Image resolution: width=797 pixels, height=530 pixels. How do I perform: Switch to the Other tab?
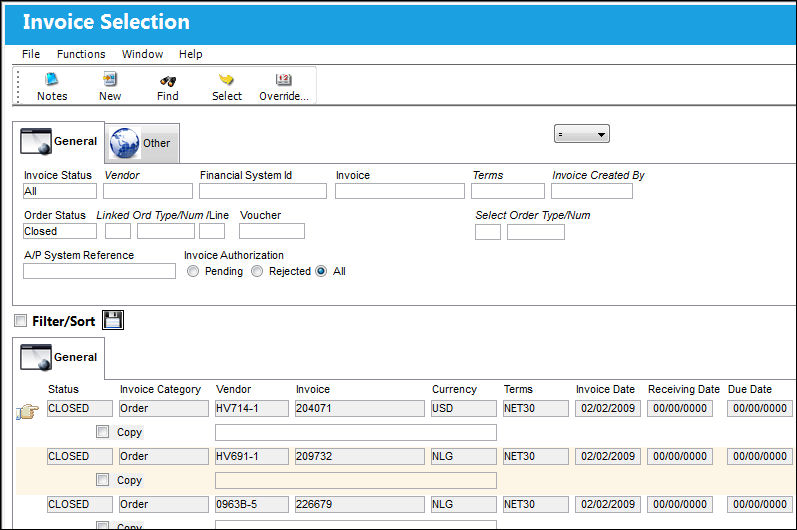pyautogui.click(x=142, y=143)
